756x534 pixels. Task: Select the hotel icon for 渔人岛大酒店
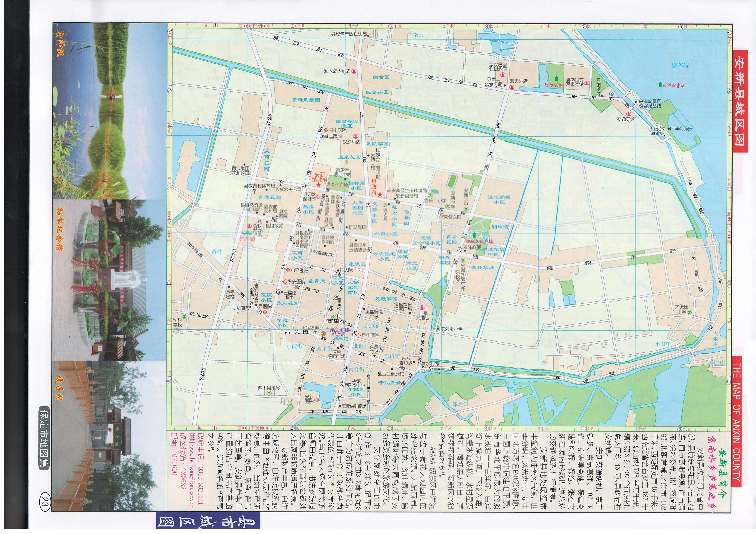click(x=354, y=71)
